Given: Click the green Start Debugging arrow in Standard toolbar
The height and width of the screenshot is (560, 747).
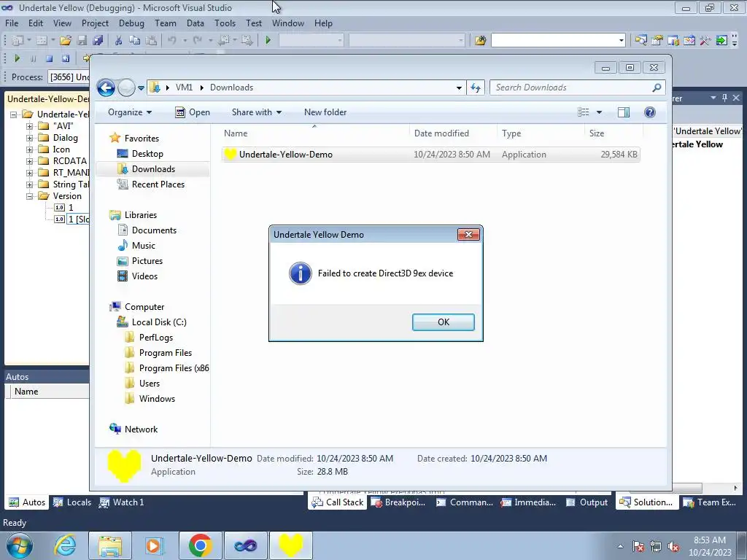Looking at the screenshot, I should click(268, 41).
